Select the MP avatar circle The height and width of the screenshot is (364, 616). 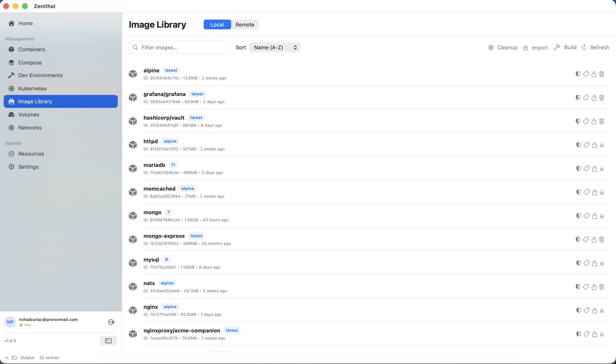click(x=10, y=322)
